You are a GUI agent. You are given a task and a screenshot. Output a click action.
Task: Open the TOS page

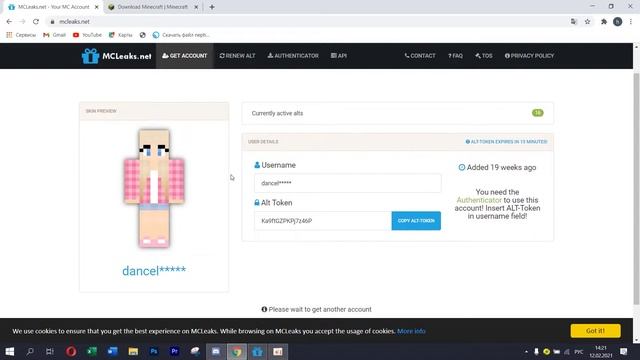click(x=484, y=56)
